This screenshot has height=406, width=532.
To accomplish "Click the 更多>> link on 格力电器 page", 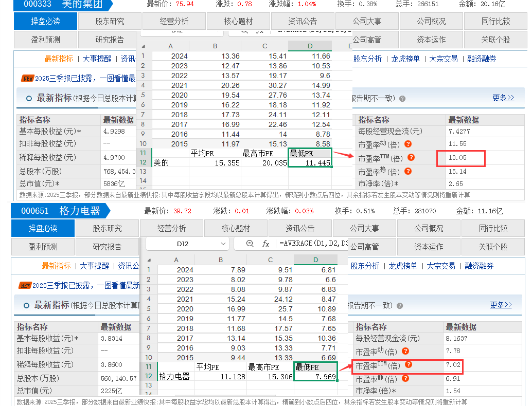I will point(501,305).
